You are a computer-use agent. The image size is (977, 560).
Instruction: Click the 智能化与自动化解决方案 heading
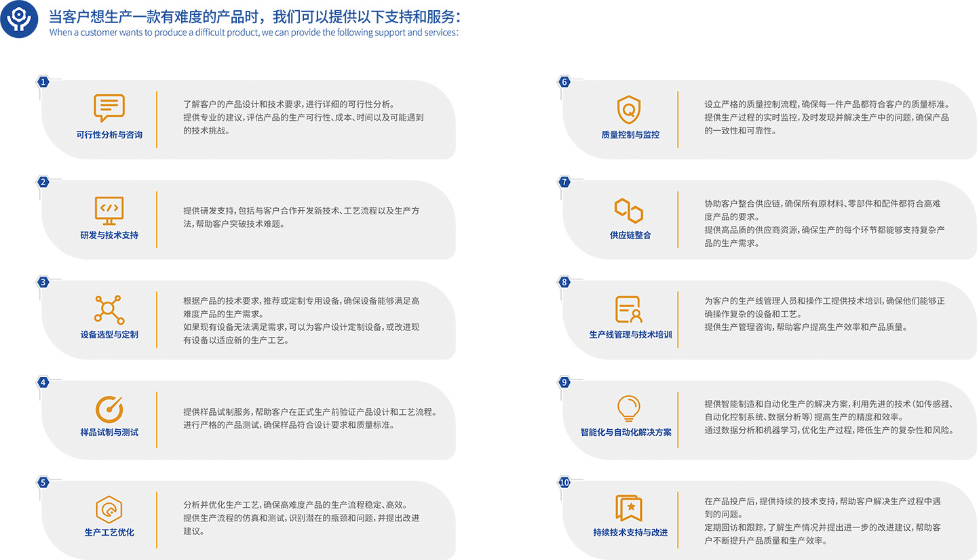[x=626, y=432]
